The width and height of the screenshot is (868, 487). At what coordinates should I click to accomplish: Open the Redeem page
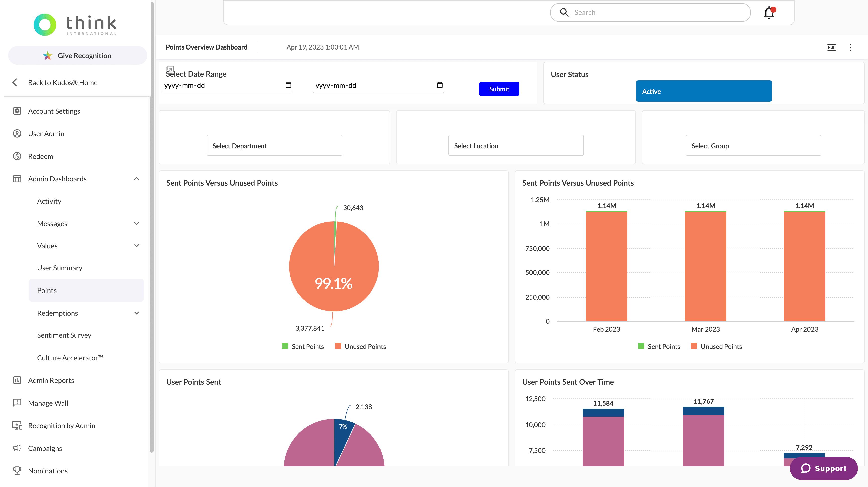click(x=40, y=156)
